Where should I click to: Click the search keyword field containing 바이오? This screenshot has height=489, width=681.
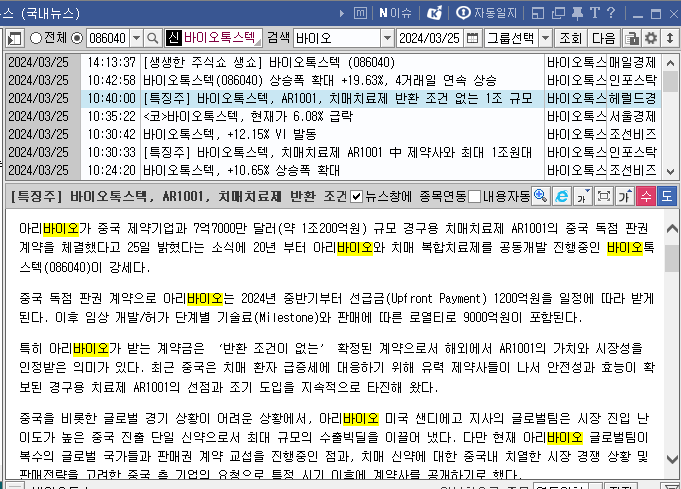tap(337, 38)
